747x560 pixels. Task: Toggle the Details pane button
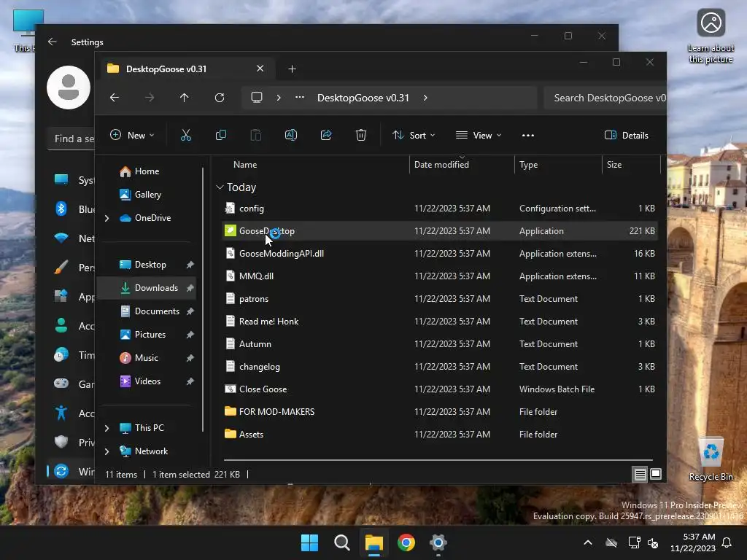click(x=626, y=135)
